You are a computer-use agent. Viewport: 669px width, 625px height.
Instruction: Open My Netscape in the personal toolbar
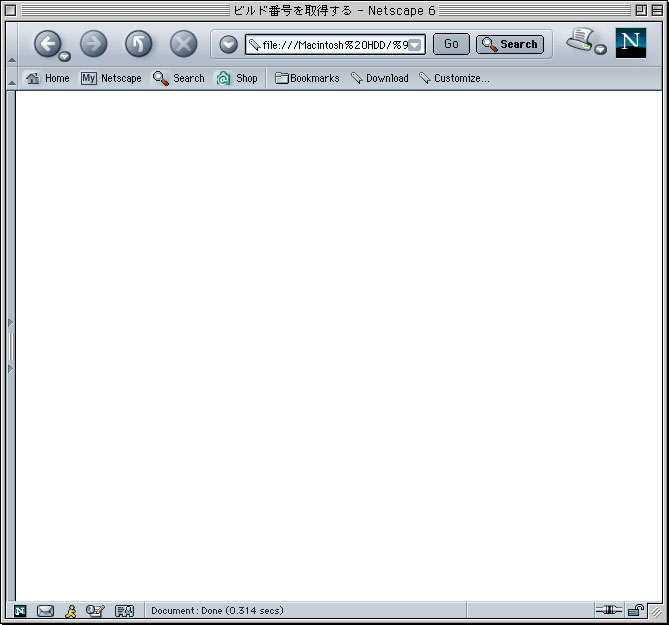[x=111, y=78]
